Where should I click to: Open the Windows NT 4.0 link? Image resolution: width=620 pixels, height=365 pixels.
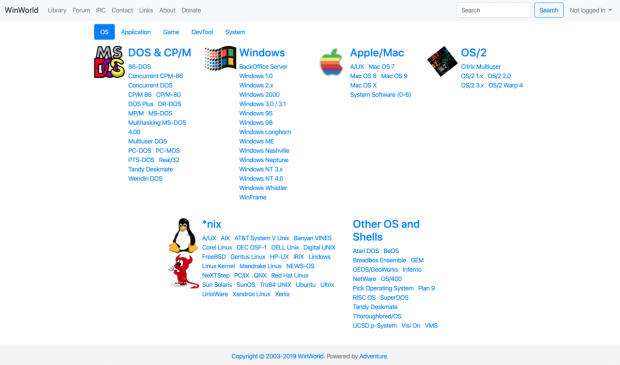coord(261,179)
